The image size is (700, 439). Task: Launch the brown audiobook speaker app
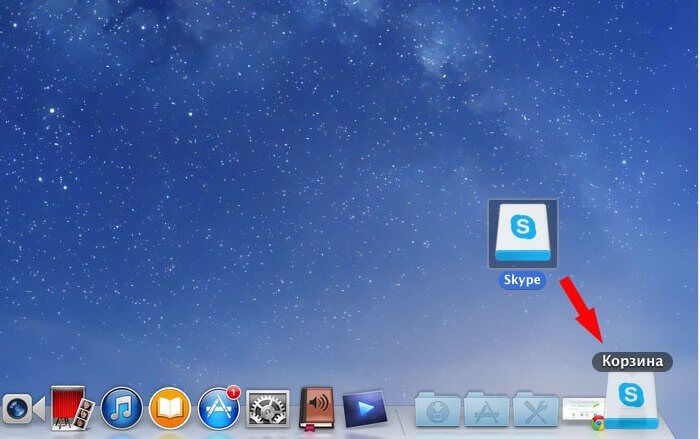tap(317, 408)
